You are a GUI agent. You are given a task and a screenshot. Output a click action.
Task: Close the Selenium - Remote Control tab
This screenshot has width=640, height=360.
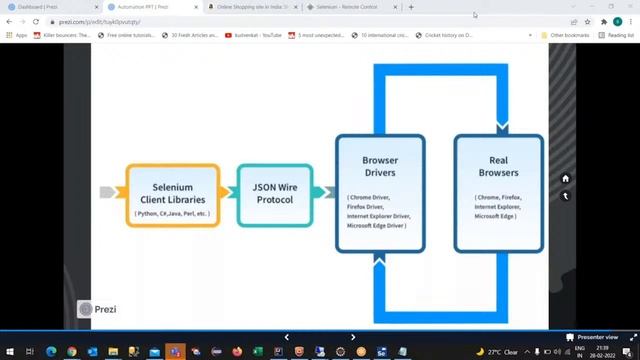point(395,7)
